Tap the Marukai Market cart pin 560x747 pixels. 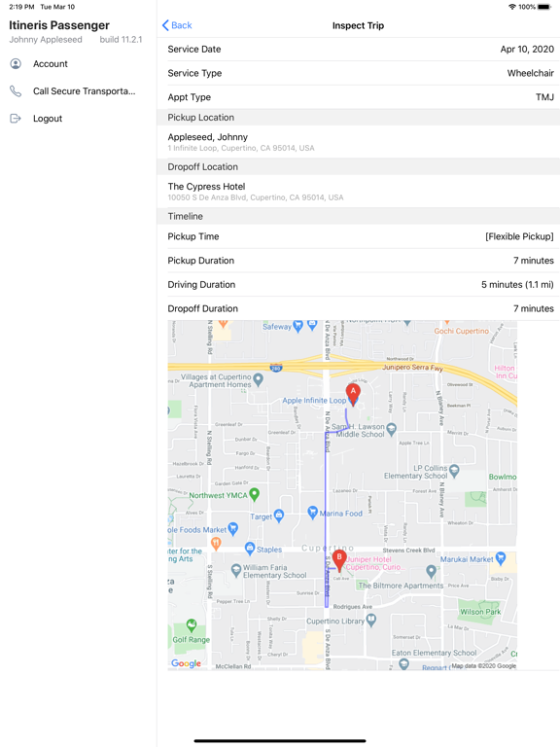(500, 558)
